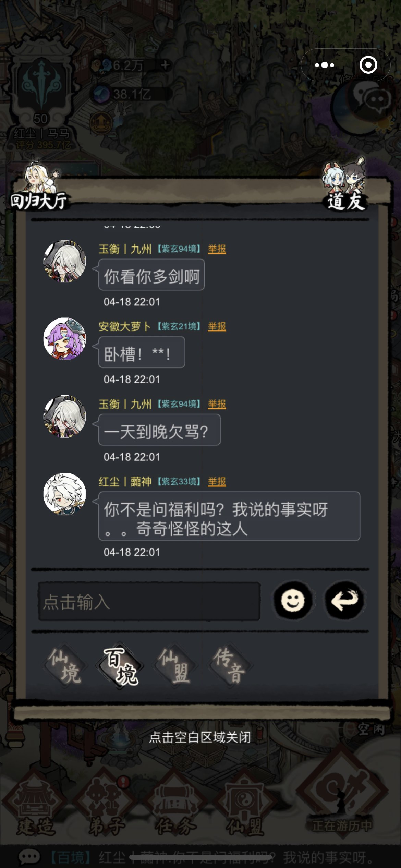Screen dimensions: 401x868
Task: Tap the 安徽大萝卜 purple-haired avatar
Action: [x=64, y=339]
